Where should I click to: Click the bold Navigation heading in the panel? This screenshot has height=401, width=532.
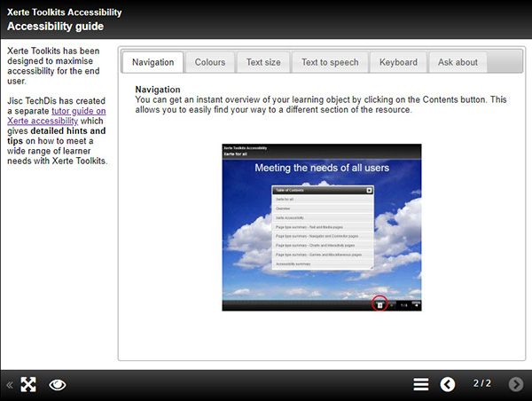(158, 90)
